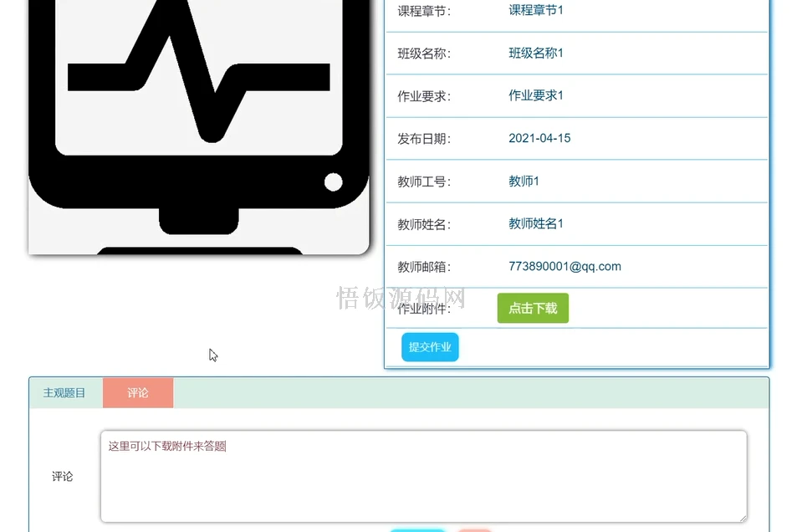The image size is (802, 532).
Task: Click the 2021-04-15 publish date link
Action: pyautogui.click(x=539, y=137)
